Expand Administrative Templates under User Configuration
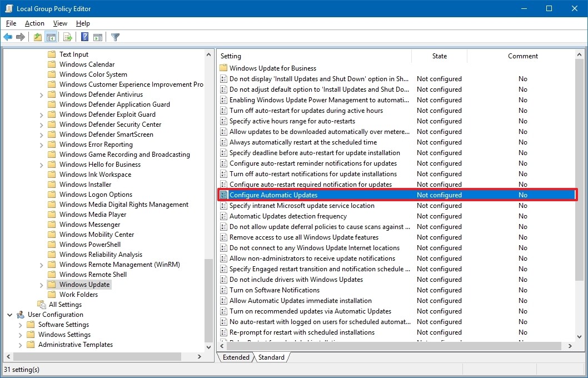 point(21,345)
